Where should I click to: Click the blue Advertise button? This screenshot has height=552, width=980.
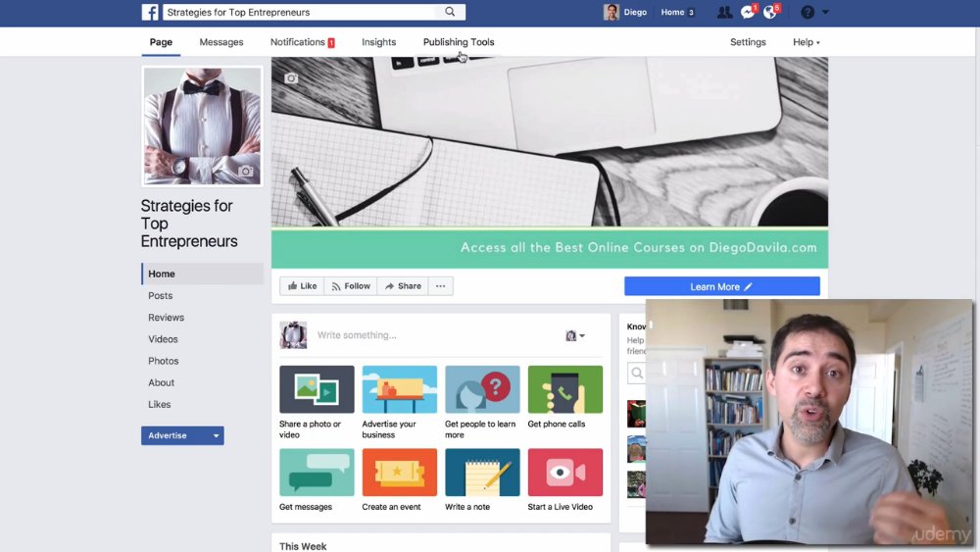[175, 435]
